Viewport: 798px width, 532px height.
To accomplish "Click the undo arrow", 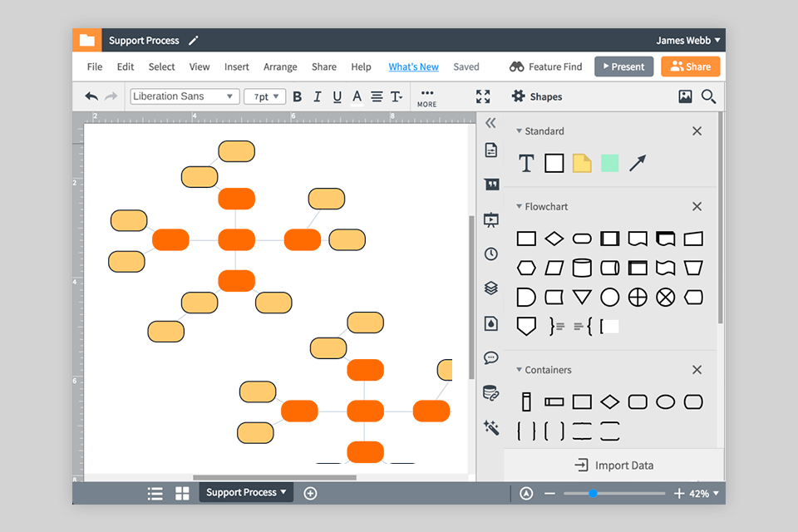I will coord(91,96).
